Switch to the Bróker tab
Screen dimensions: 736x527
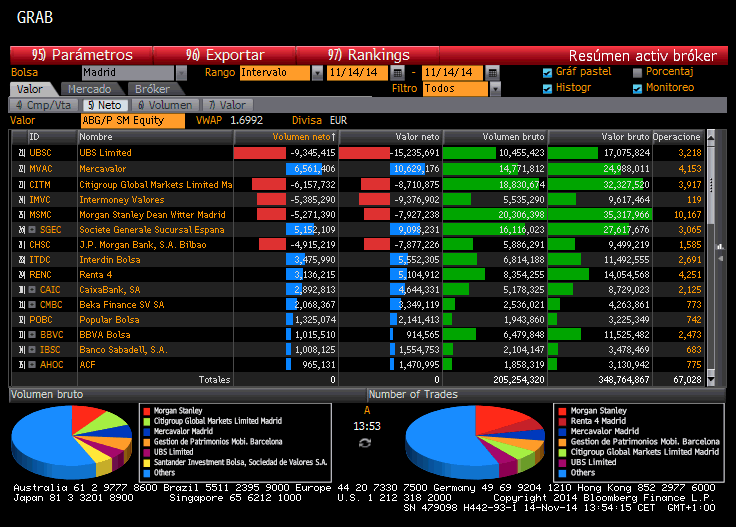[x=152, y=89]
